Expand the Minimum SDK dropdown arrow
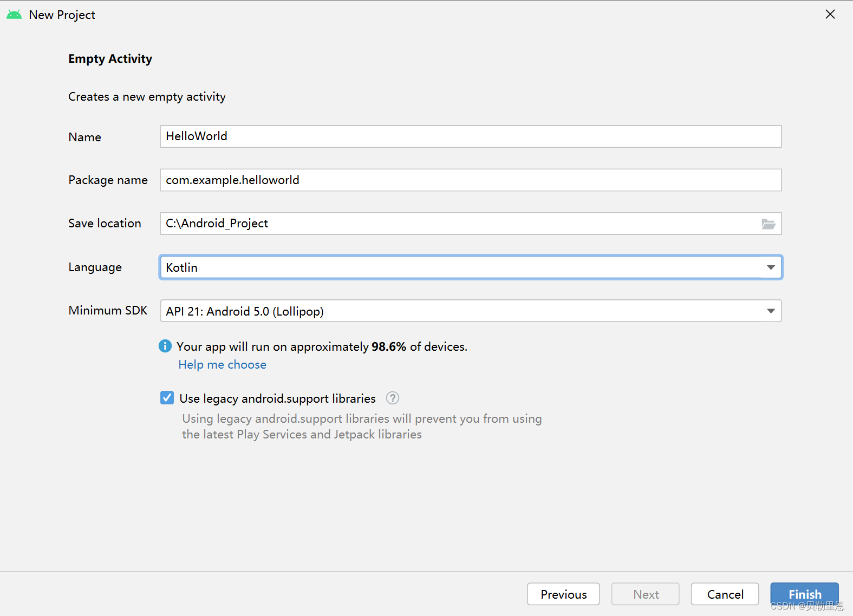 (771, 311)
